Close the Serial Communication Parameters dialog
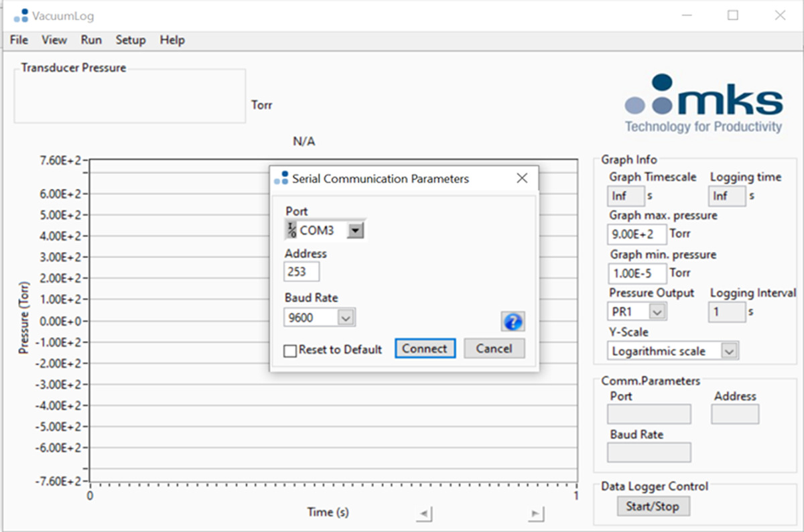 pos(522,178)
